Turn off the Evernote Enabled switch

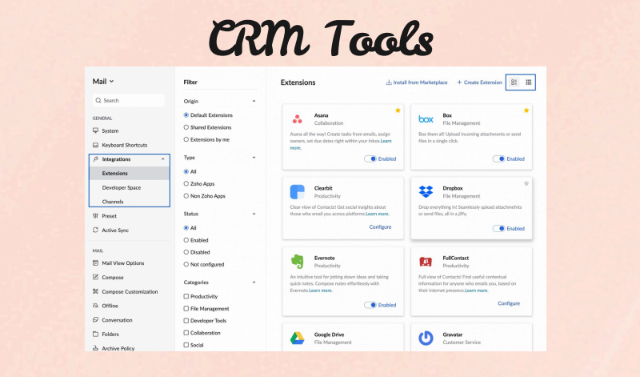(370, 305)
